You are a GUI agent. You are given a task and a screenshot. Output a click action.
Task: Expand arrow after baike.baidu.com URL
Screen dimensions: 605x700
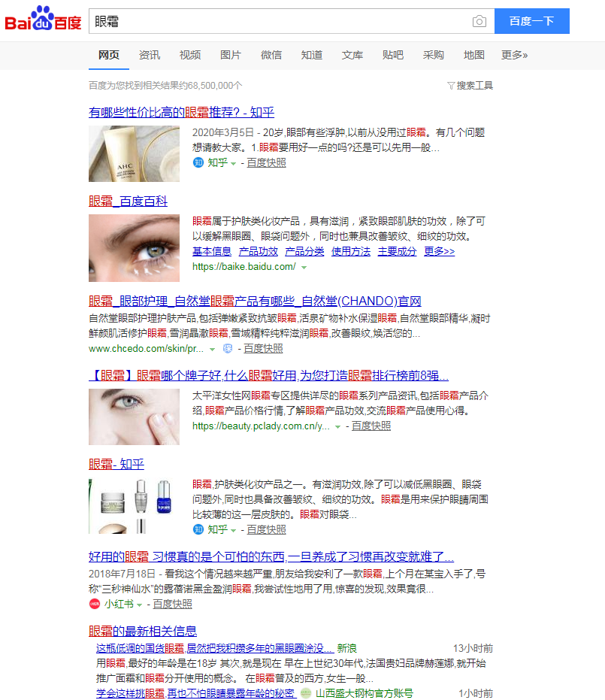304,268
